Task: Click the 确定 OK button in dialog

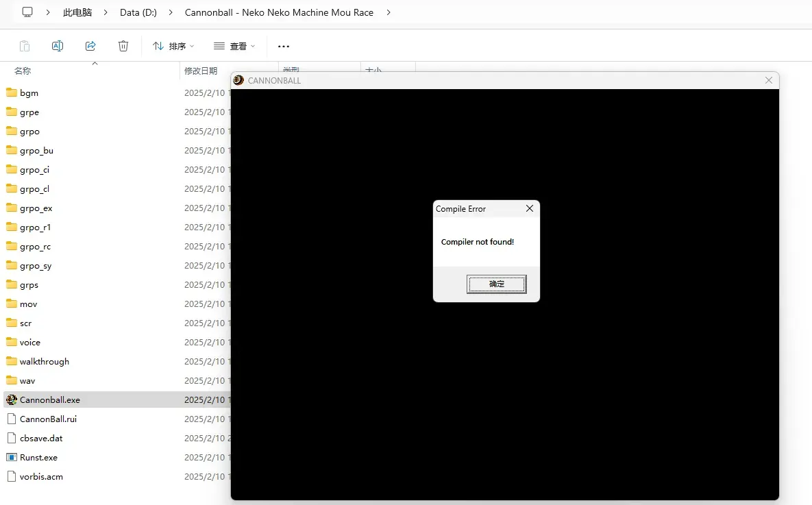Action: [496, 284]
